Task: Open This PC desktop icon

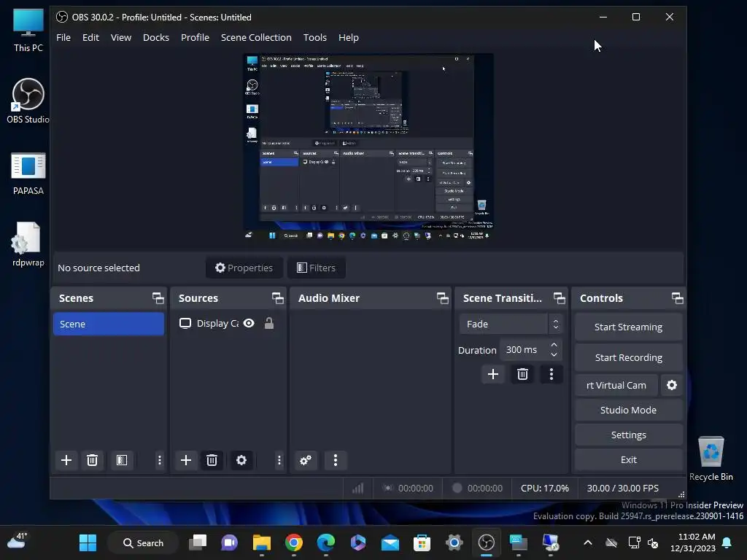Action: 28,29
